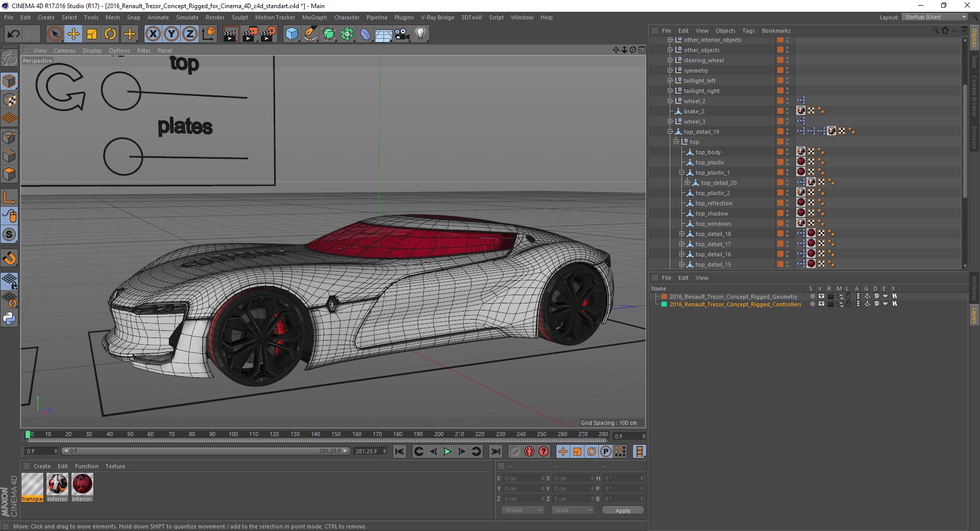The height and width of the screenshot is (531, 980).
Task: Switch the coordinate system icon
Action: coord(209,34)
